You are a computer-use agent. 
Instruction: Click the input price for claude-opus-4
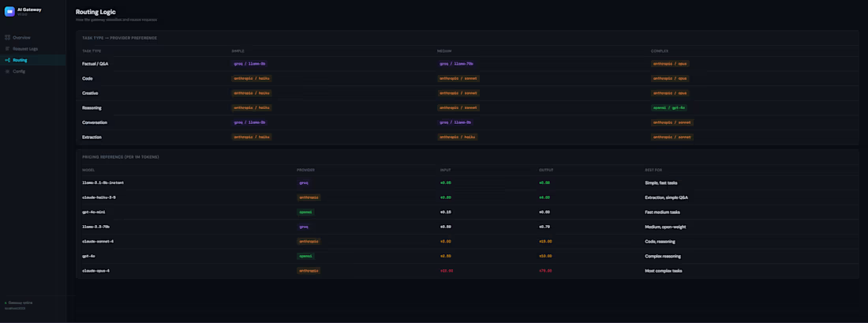tap(446, 271)
